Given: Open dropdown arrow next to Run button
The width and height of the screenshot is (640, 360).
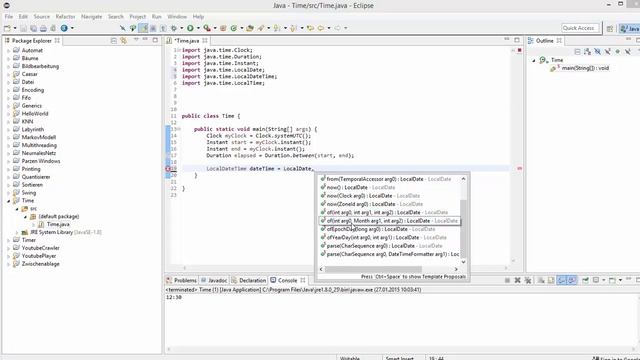Looking at the screenshot, I should [x=198, y=28].
